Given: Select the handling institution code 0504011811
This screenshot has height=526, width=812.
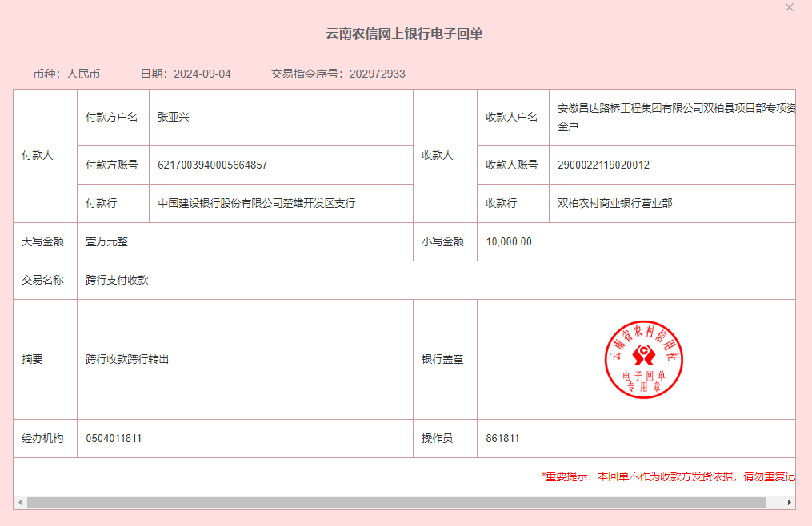Looking at the screenshot, I should click(x=114, y=439).
